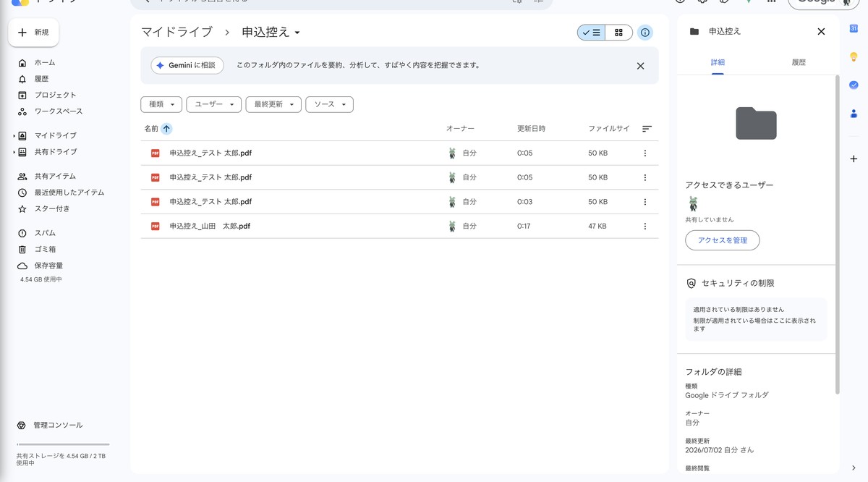Click update time 0:17
The width and height of the screenshot is (868, 482).
pos(524,227)
